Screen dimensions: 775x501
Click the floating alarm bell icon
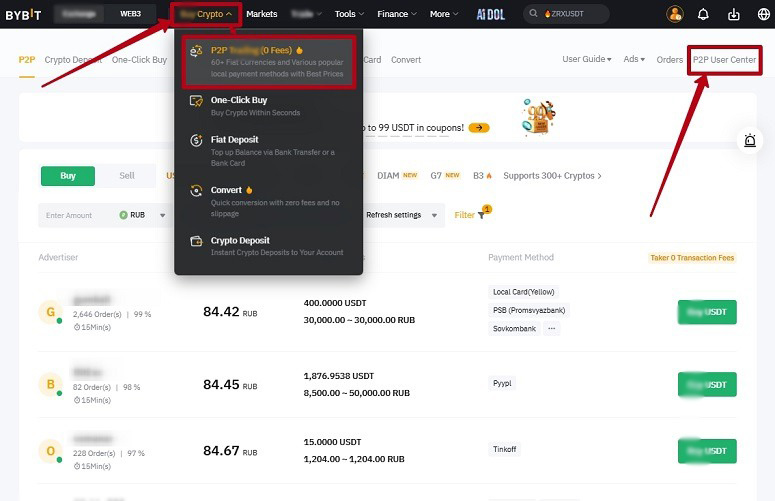[749, 141]
